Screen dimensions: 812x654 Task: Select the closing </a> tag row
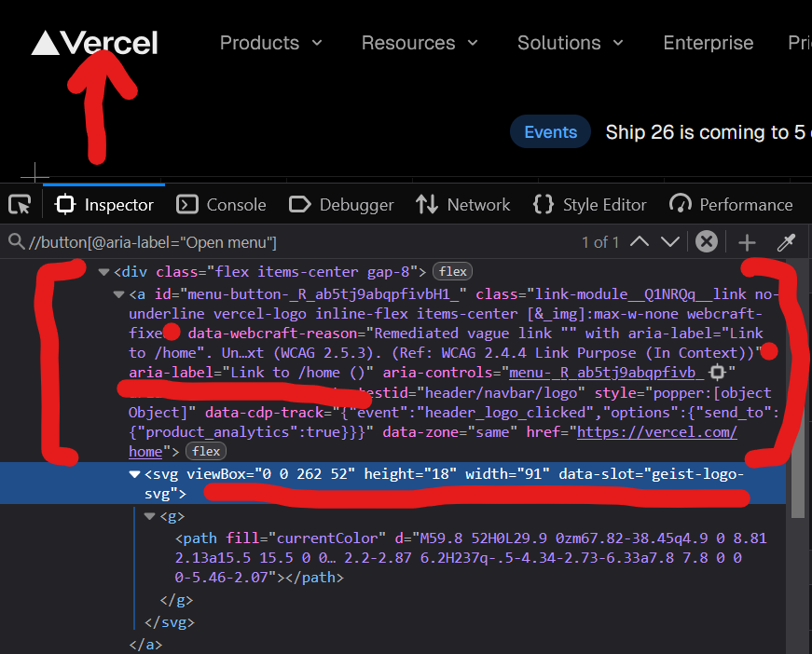(145, 645)
